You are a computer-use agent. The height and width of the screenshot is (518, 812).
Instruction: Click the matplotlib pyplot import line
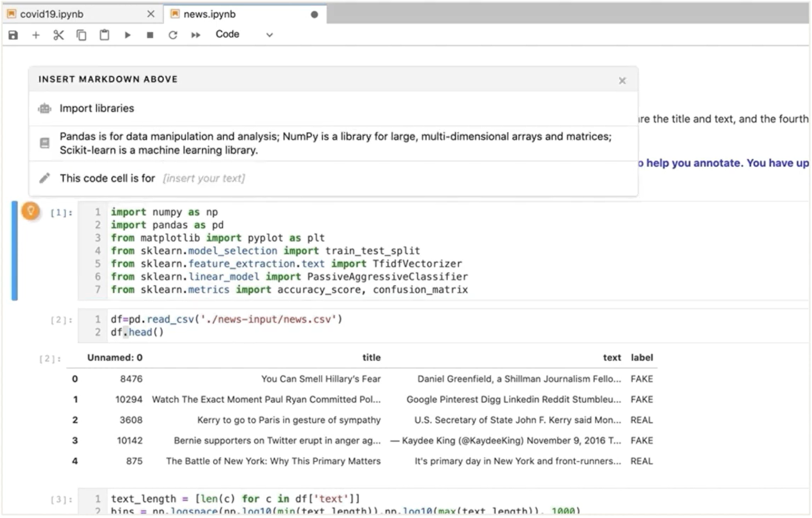(218, 238)
